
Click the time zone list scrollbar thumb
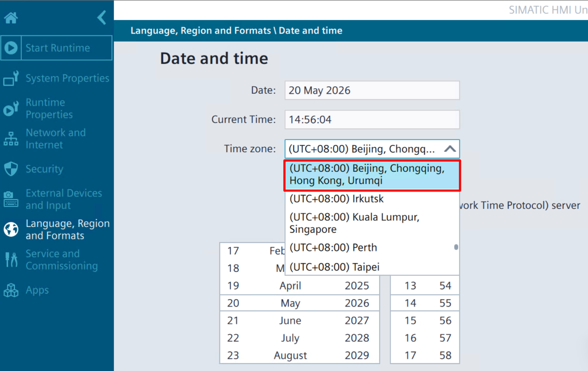pos(456,247)
